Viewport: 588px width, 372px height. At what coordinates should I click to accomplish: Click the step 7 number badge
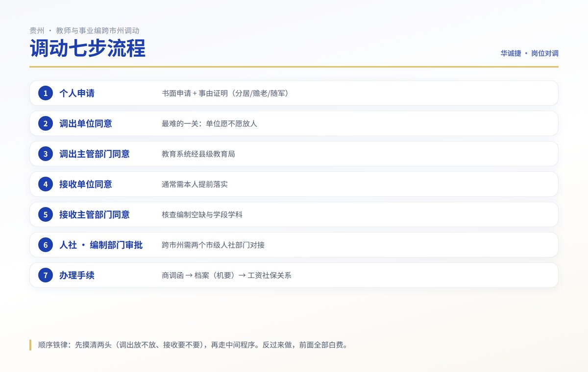(x=46, y=275)
